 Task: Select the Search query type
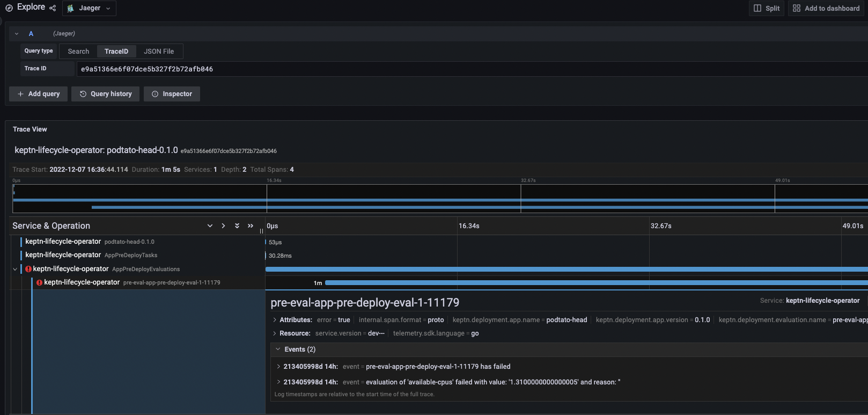click(78, 52)
